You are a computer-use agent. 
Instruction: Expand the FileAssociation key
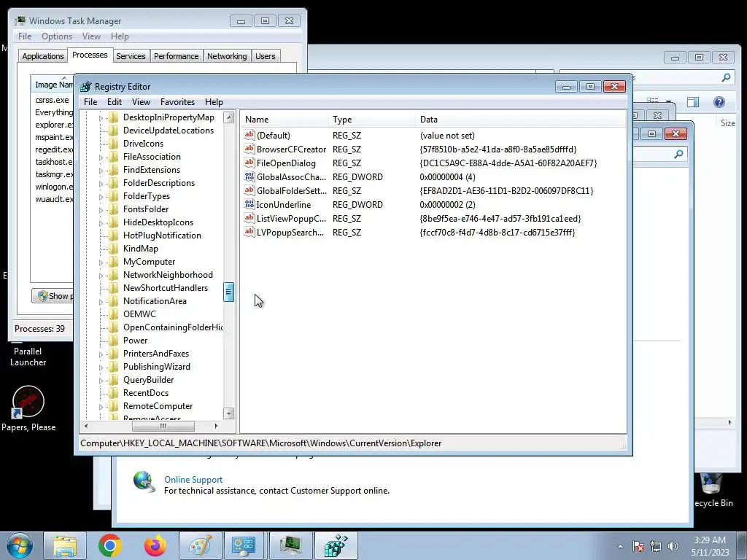[101, 157]
